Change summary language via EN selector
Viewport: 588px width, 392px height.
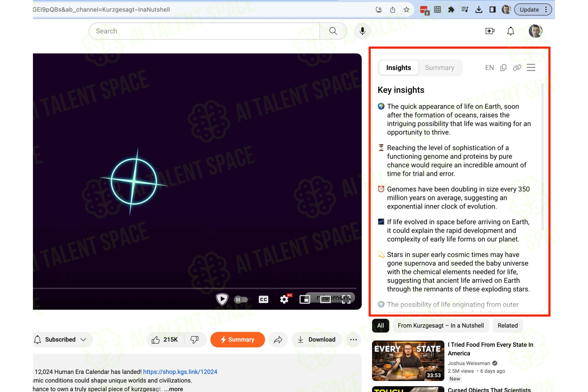point(489,68)
